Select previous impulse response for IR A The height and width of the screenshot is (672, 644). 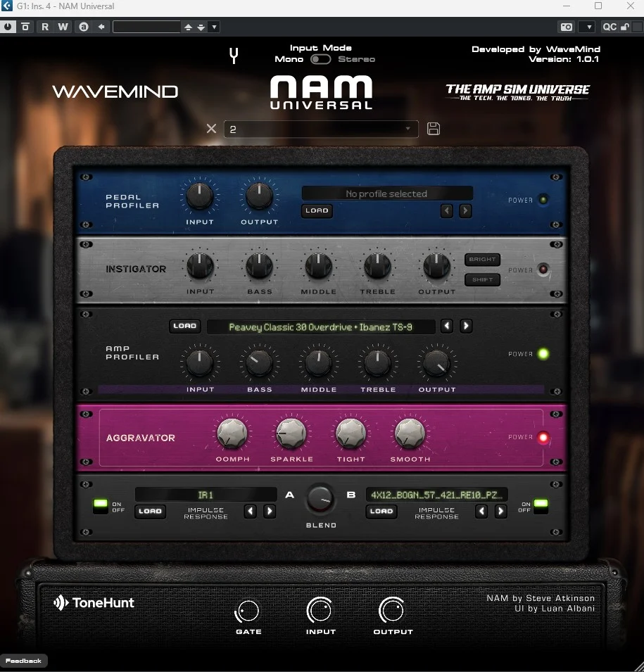pos(251,511)
